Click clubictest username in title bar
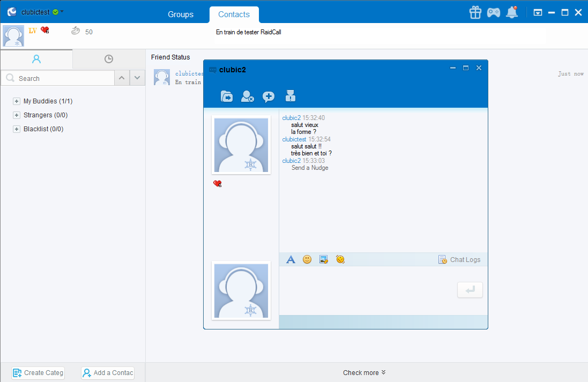 (x=35, y=12)
